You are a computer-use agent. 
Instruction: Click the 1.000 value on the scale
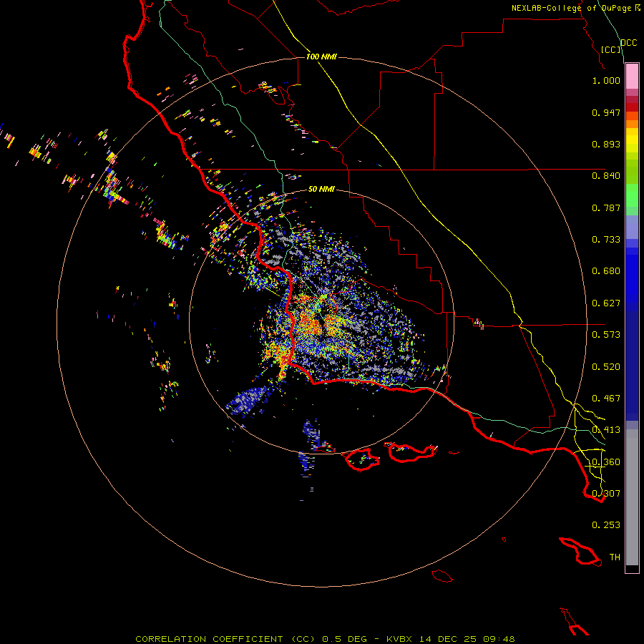pyautogui.click(x=606, y=80)
